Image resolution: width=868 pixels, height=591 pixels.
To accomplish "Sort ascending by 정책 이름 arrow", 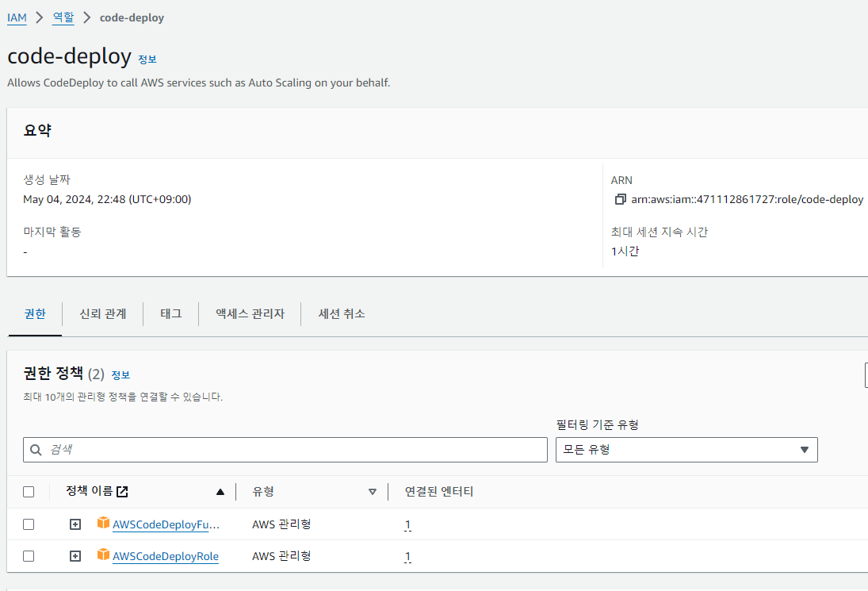I will tap(220, 492).
